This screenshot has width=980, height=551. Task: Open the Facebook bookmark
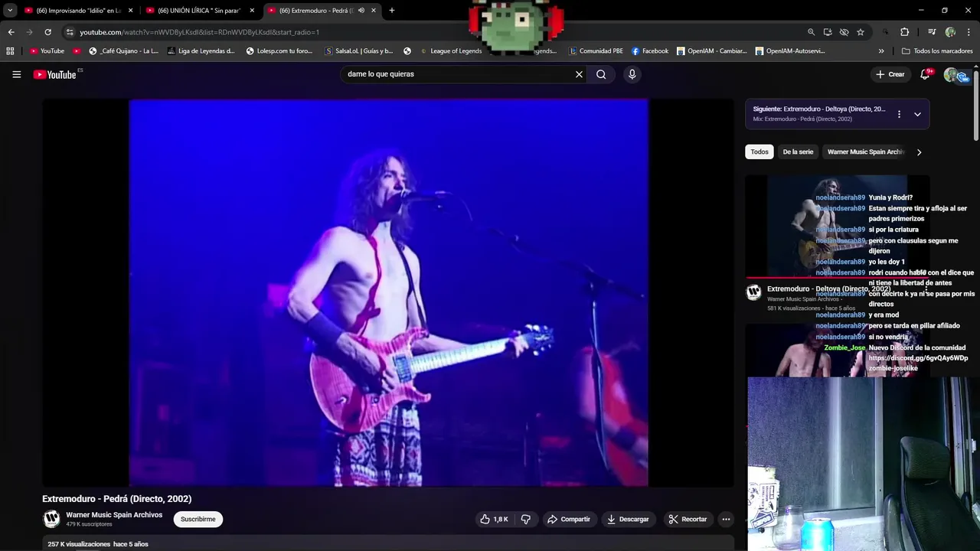click(x=650, y=51)
